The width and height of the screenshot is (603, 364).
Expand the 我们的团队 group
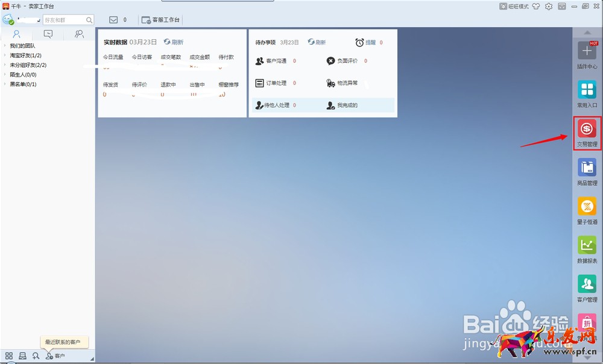22,46
